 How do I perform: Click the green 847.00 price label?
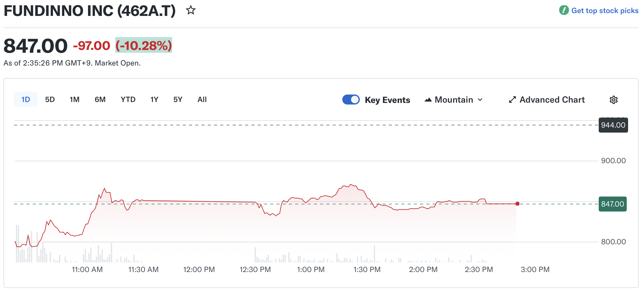pos(612,204)
